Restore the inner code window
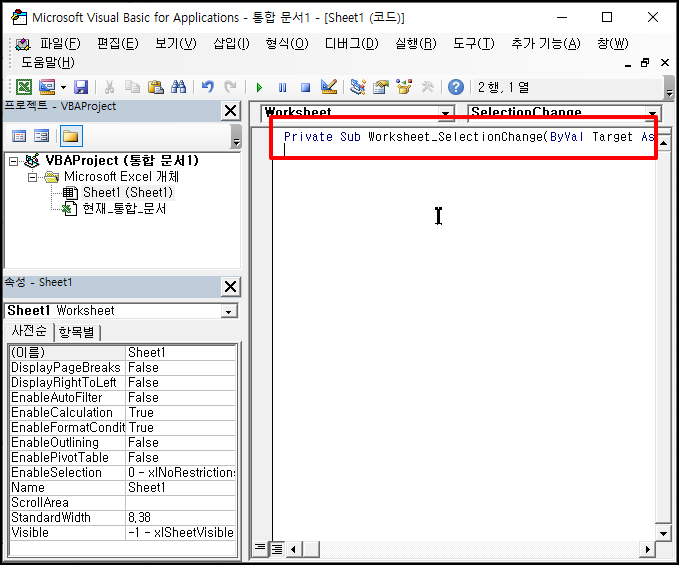The image size is (679, 565). point(645,63)
